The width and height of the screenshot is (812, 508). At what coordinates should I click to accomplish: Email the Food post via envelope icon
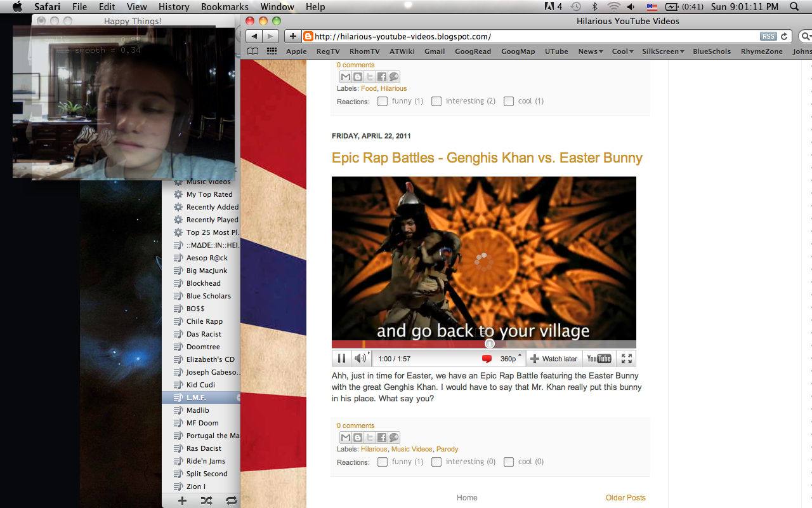pos(345,77)
